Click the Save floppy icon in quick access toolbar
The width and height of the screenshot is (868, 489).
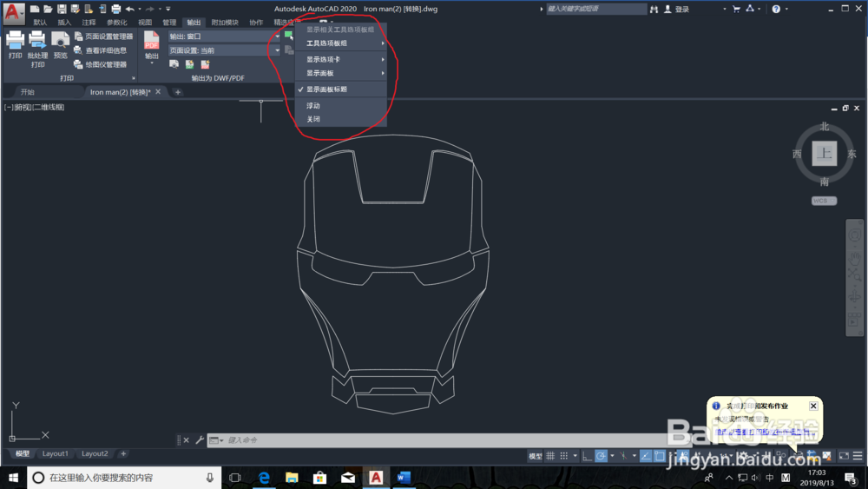(62, 9)
